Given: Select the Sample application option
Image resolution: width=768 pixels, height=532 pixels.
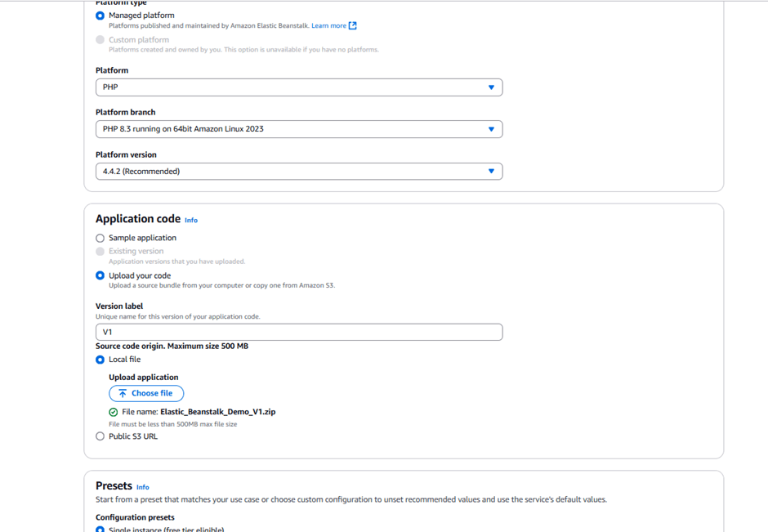Looking at the screenshot, I should point(100,238).
